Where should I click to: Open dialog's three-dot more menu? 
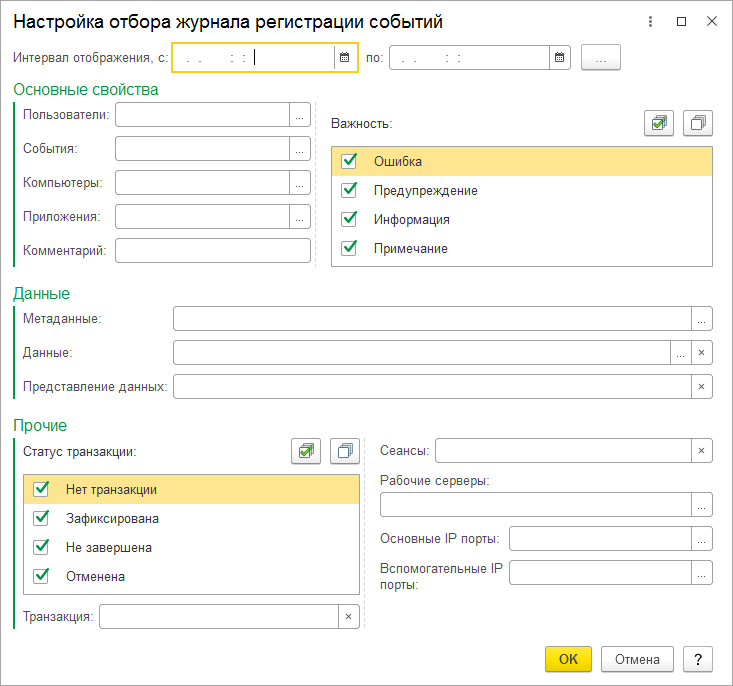650,22
